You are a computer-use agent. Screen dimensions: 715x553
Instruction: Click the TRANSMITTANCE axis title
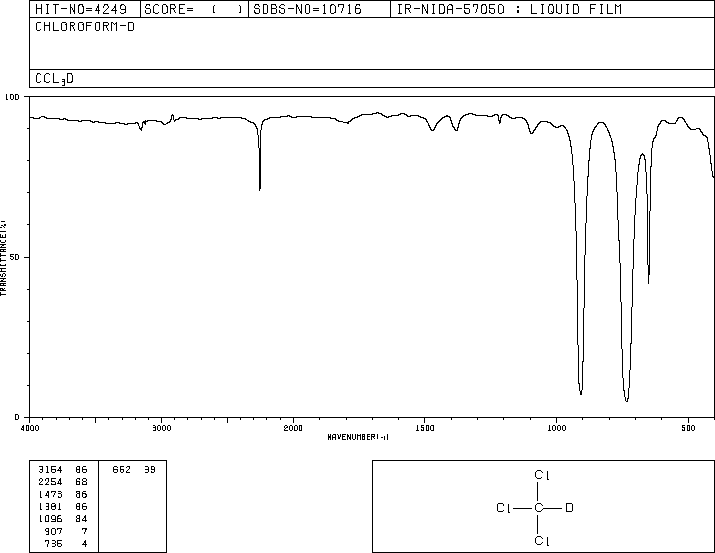3,258
